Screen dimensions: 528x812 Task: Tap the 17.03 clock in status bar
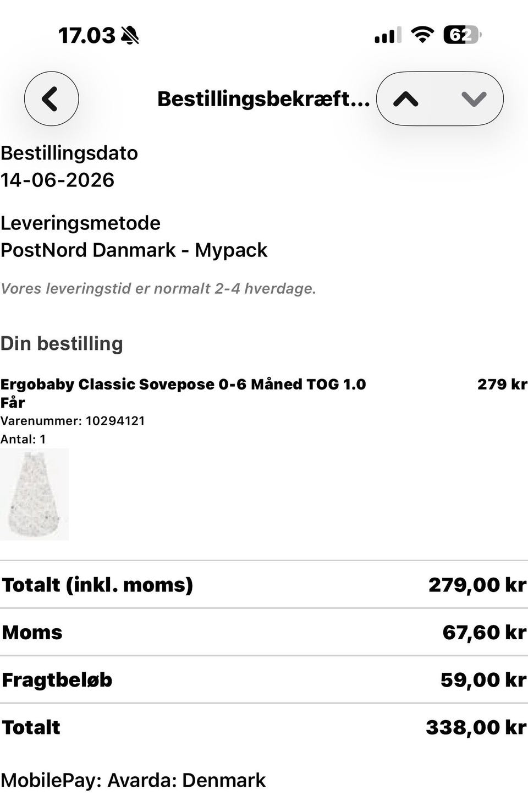(86, 36)
